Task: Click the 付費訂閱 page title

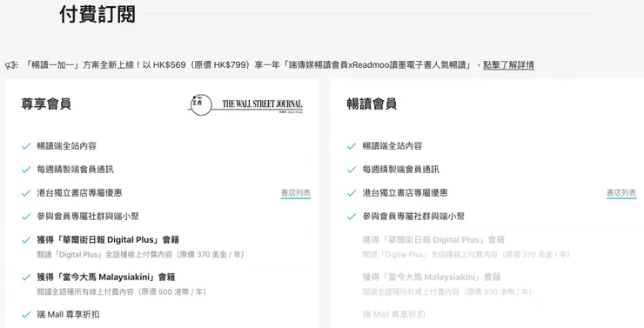Action: coord(97,15)
